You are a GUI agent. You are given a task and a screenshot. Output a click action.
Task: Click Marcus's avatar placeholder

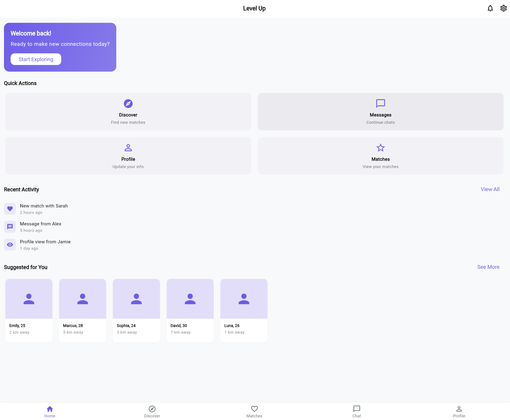coord(83,299)
